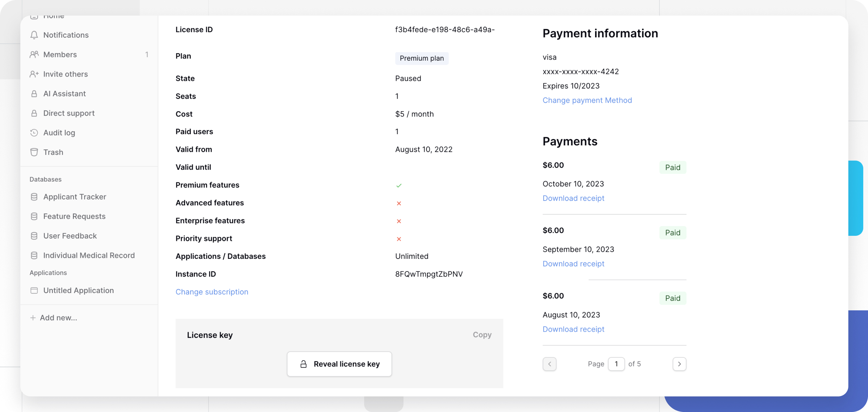Click the Trash bin icon
The width and height of the screenshot is (868, 412).
34,152
